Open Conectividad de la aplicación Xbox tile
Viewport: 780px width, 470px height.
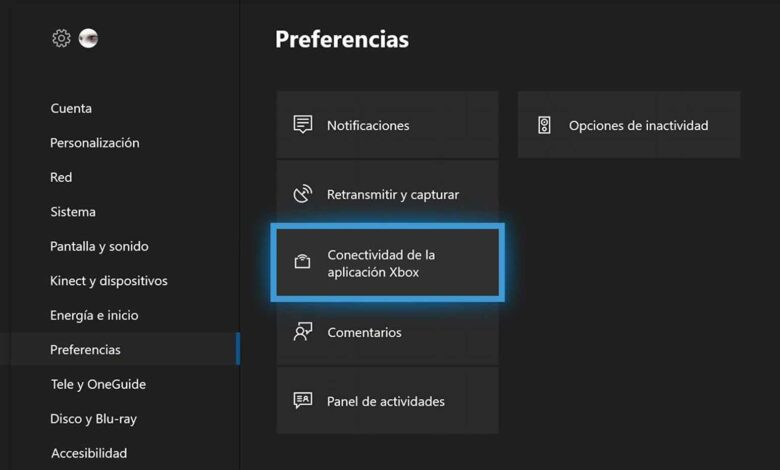[x=388, y=263]
